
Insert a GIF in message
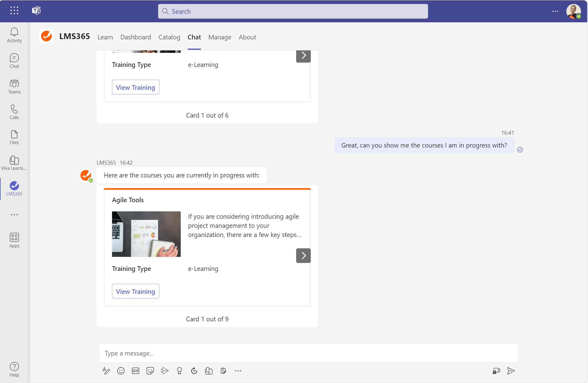136,371
